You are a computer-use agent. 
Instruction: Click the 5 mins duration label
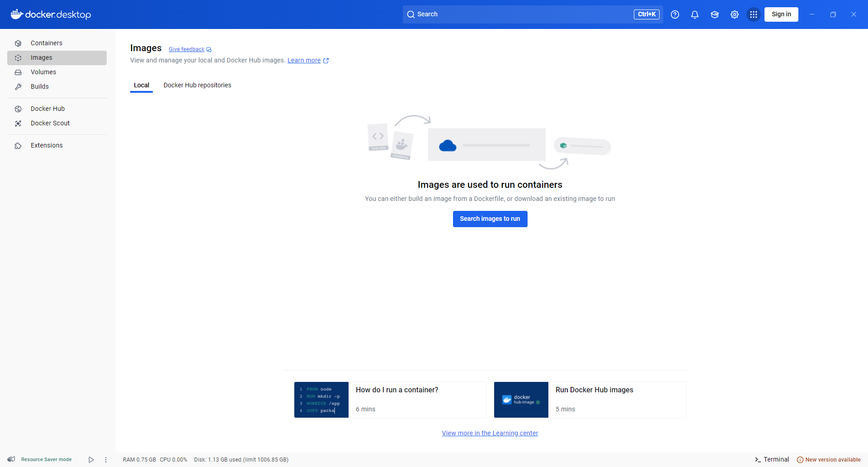pyautogui.click(x=565, y=409)
